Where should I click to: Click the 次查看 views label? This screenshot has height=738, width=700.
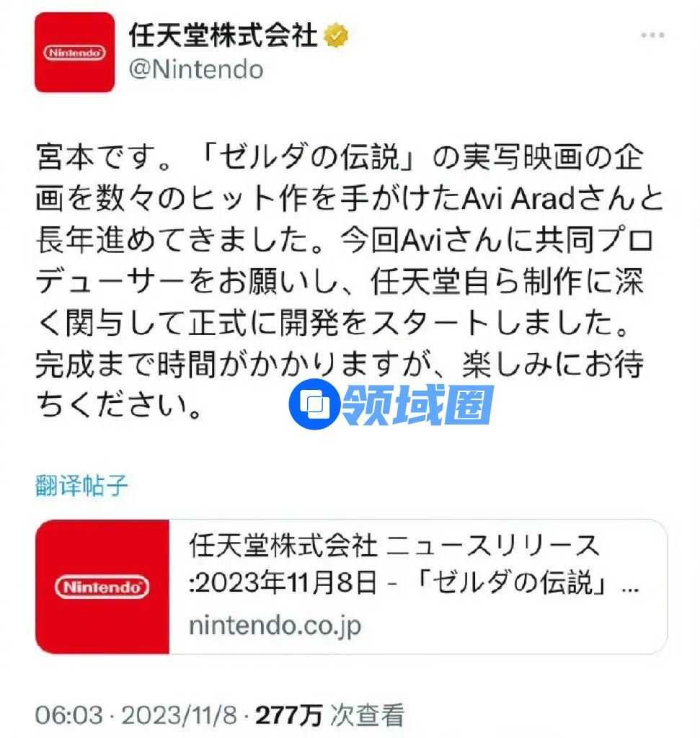367,716
